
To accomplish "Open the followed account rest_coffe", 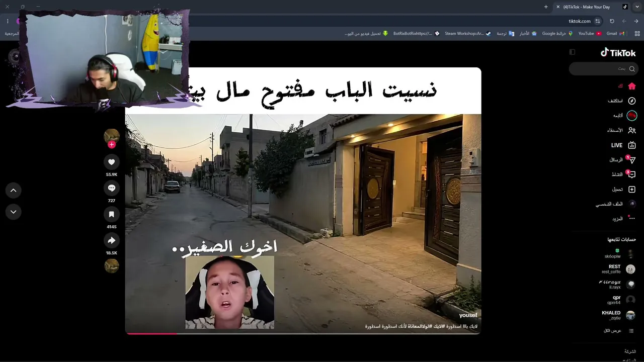I will (x=619, y=269).
